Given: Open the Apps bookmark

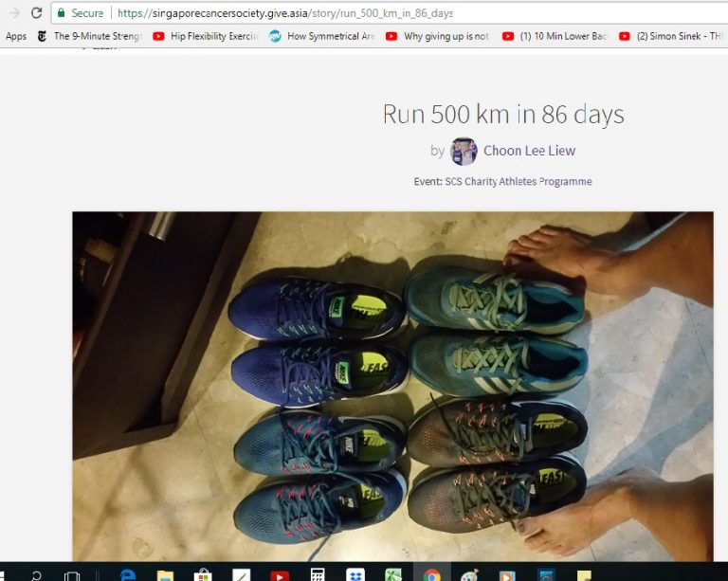Looking at the screenshot, I should click(x=16, y=36).
